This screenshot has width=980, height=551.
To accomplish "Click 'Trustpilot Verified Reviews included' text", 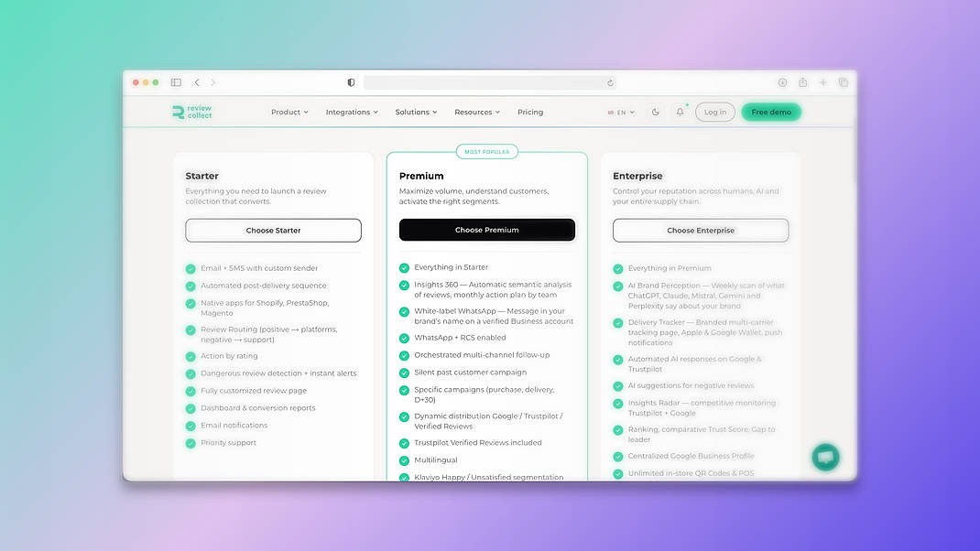I will pos(478,442).
